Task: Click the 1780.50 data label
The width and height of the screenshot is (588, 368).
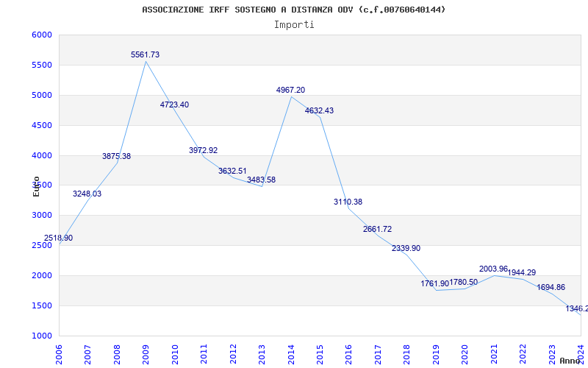Action: 464,282
